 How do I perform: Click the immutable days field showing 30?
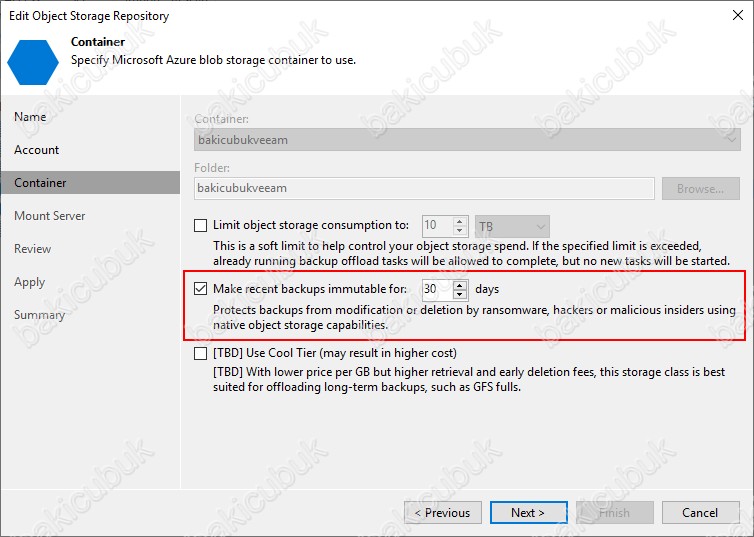click(x=437, y=289)
